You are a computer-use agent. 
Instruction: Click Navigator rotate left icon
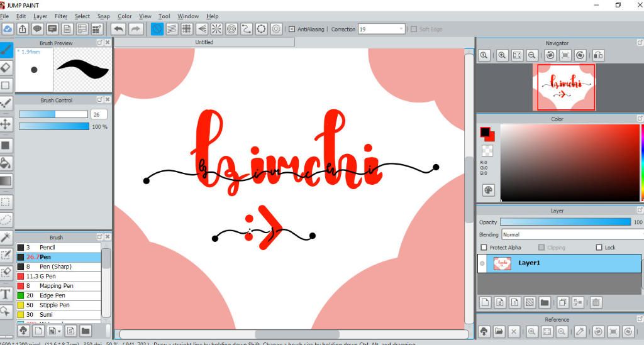(x=550, y=55)
